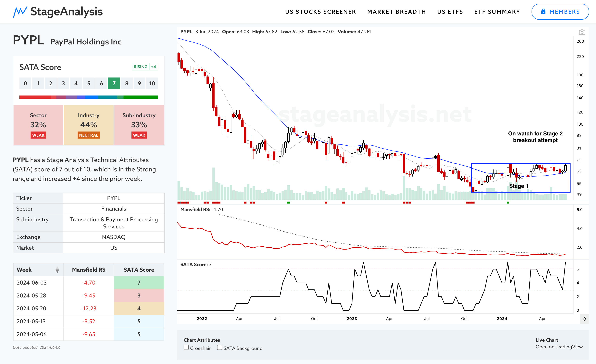The height and width of the screenshot is (364, 596).
Task: Select the 2024-05-28 week cell
Action: 38,296
